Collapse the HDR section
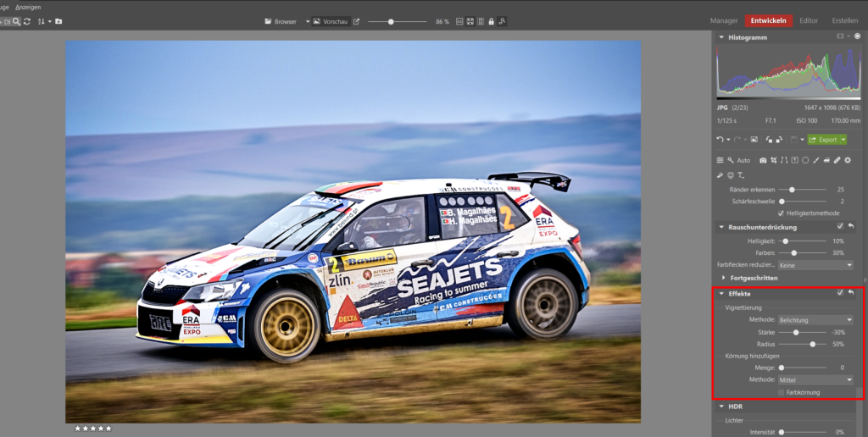 [721, 407]
